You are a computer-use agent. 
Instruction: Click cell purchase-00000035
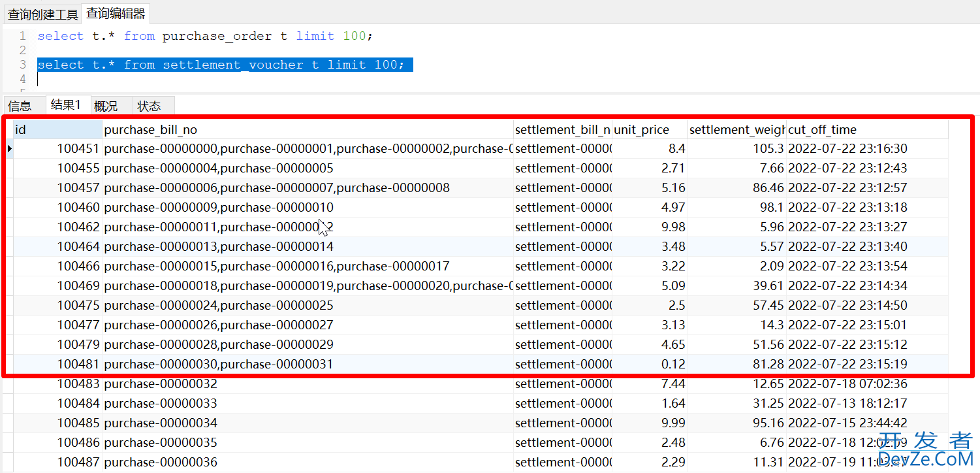click(x=308, y=442)
